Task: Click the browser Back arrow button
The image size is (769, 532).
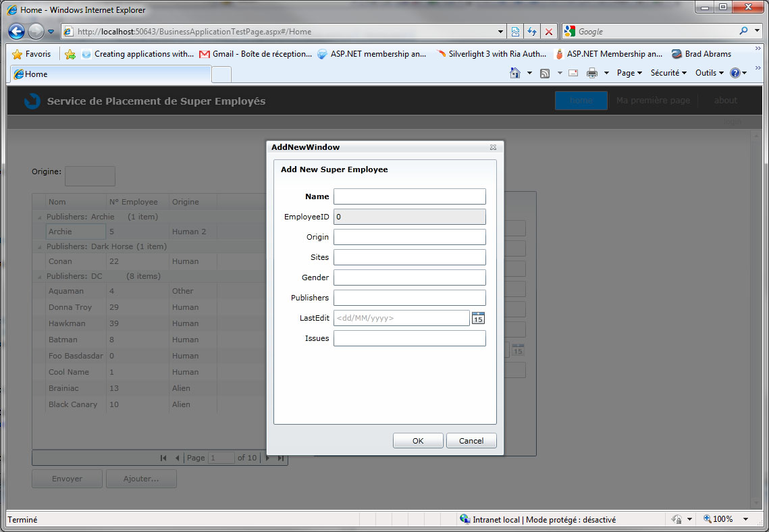Action: tap(17, 31)
